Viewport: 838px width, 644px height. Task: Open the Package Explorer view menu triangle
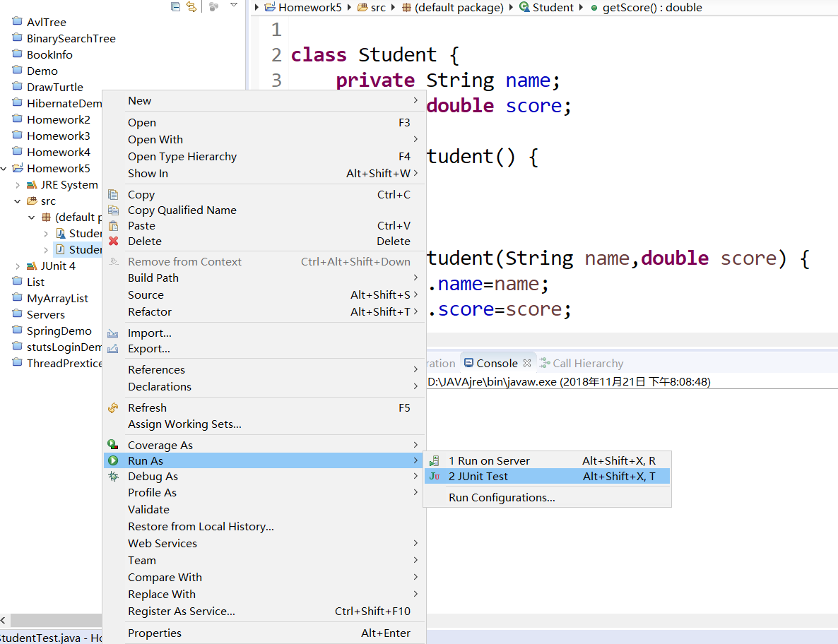(234, 6)
